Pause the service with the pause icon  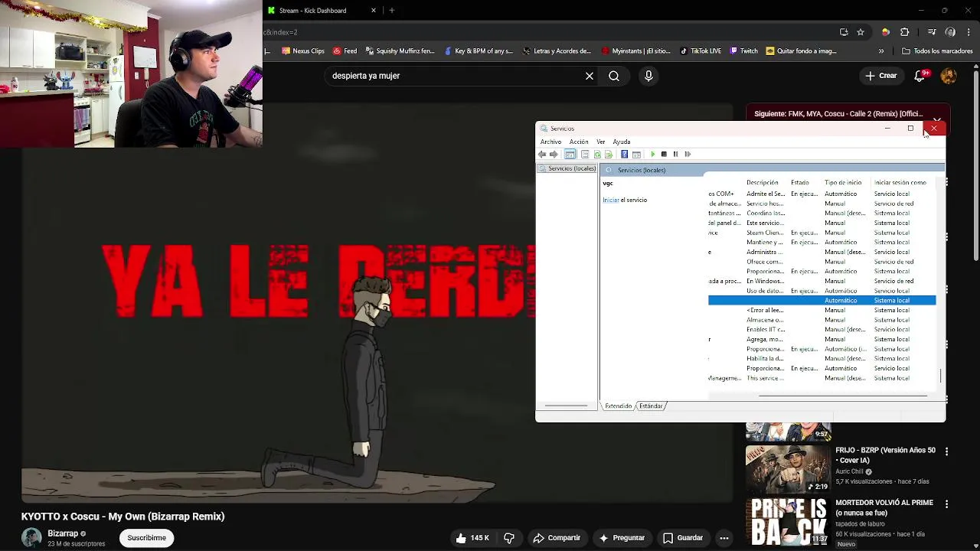coord(675,155)
